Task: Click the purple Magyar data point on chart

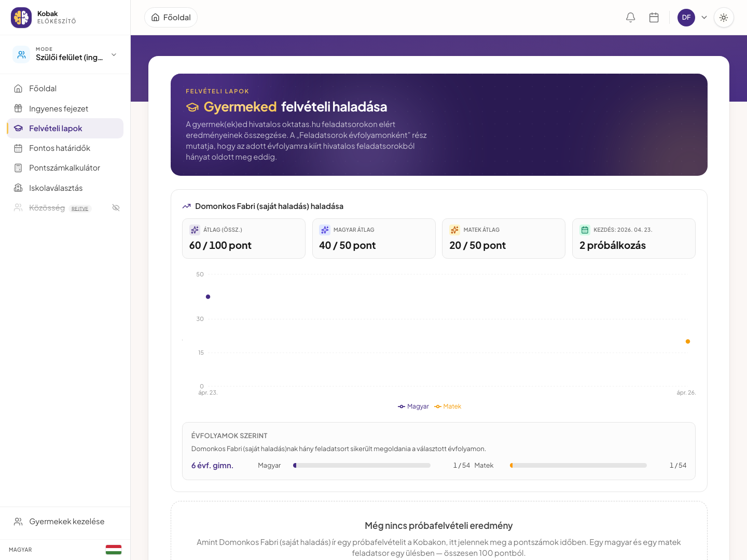Action: [208, 297]
